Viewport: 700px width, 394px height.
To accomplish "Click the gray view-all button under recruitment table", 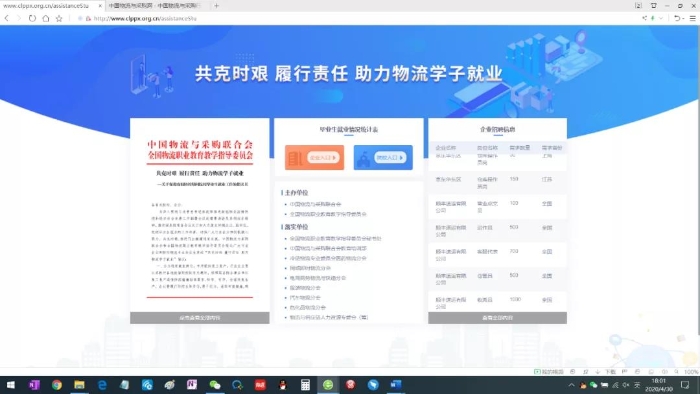I will (x=497, y=318).
